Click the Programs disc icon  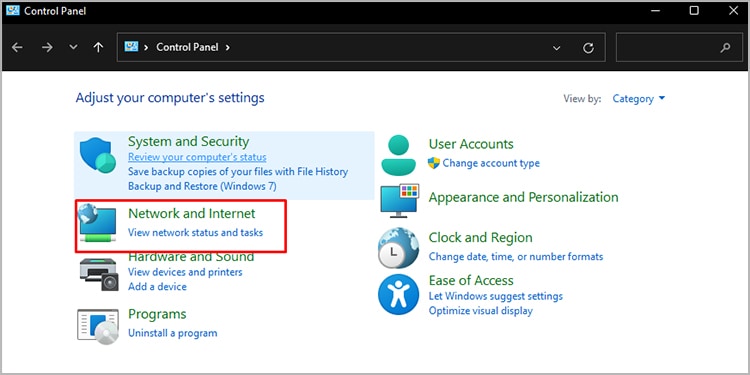click(x=98, y=326)
